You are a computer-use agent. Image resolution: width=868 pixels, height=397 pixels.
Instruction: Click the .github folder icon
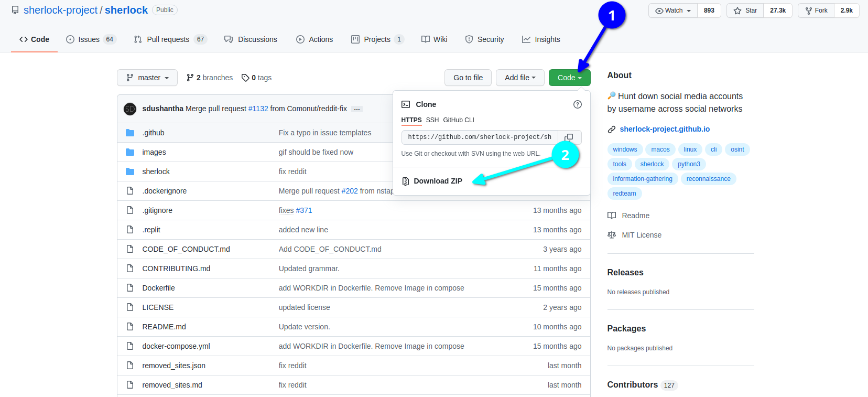pyautogui.click(x=130, y=133)
